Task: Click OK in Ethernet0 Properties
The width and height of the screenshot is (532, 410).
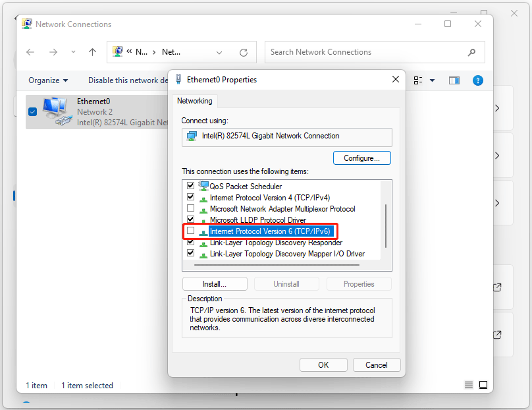Action: 323,365
